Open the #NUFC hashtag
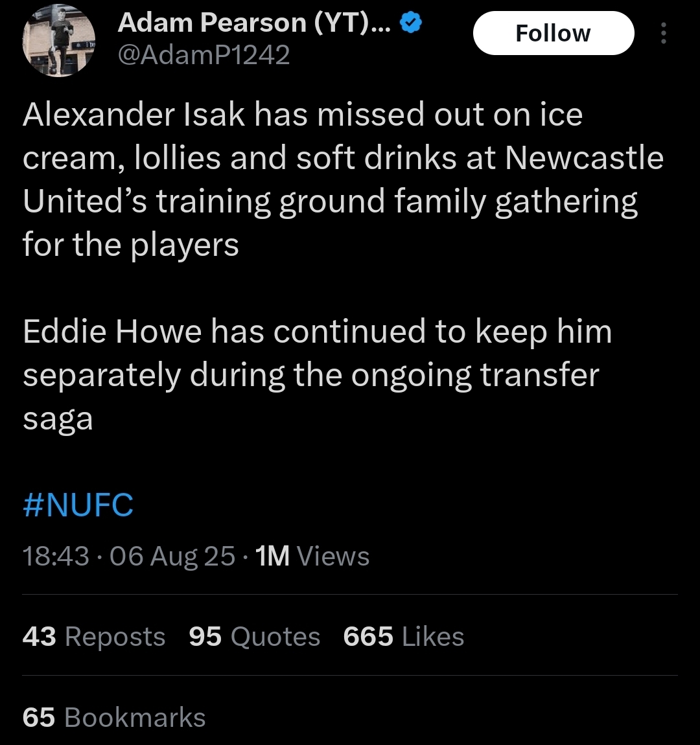The width and height of the screenshot is (700, 745). tap(78, 505)
